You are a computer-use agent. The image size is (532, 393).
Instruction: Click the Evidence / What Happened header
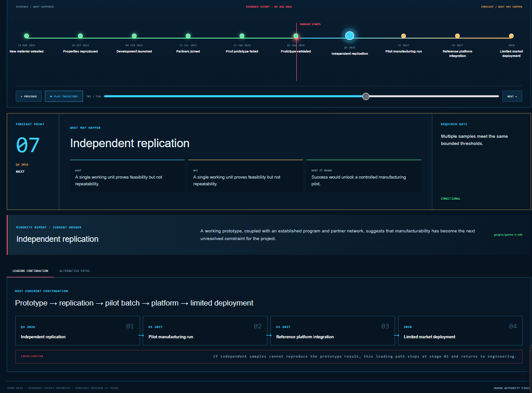35,7
